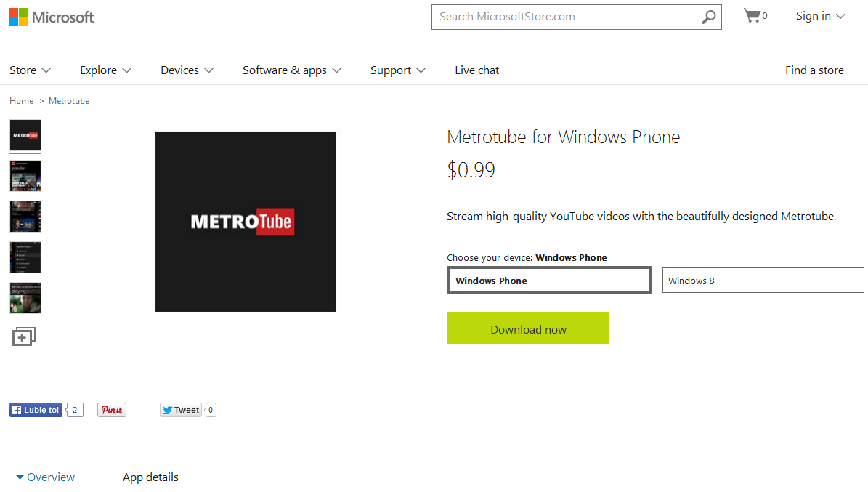The height and width of the screenshot is (492, 868).
Task: Click the large Metrotube app image
Action: click(246, 222)
